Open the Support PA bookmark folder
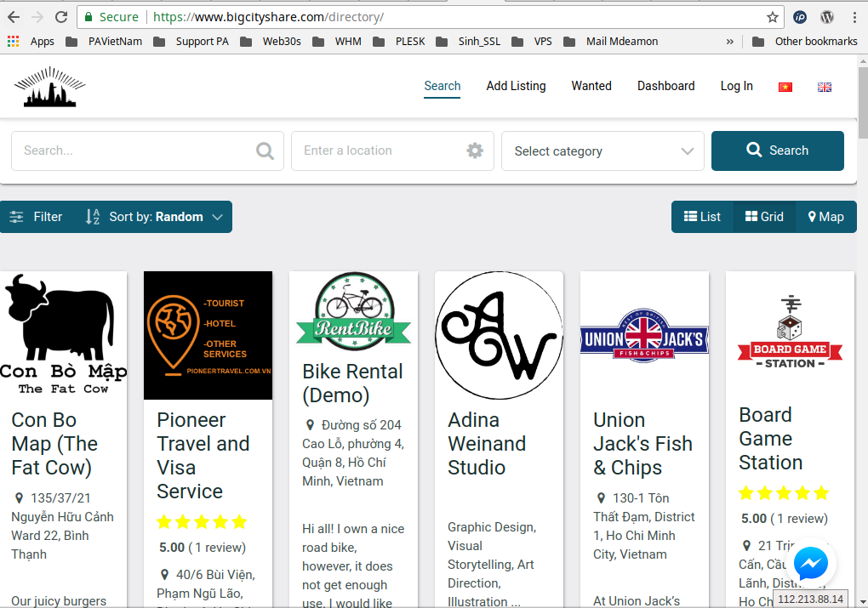868x608 pixels. click(x=191, y=42)
